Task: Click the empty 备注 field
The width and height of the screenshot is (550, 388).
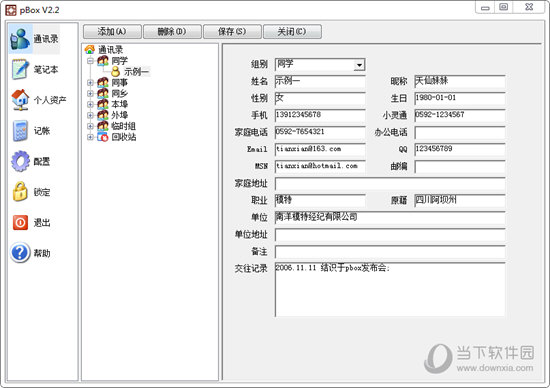Action: point(390,252)
